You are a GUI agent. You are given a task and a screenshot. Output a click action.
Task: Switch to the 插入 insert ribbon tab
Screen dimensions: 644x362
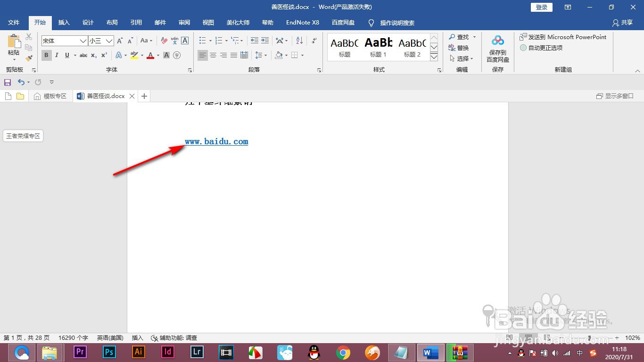(x=64, y=23)
